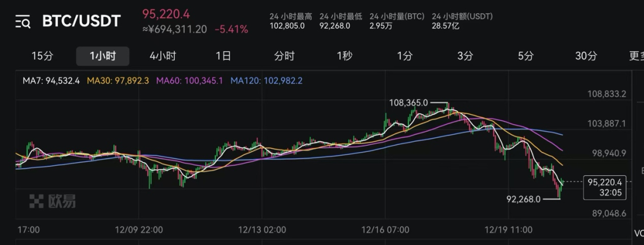Choose the 3分 interval tab
Image resolution: width=644 pixels, height=245 pixels.
[465, 56]
